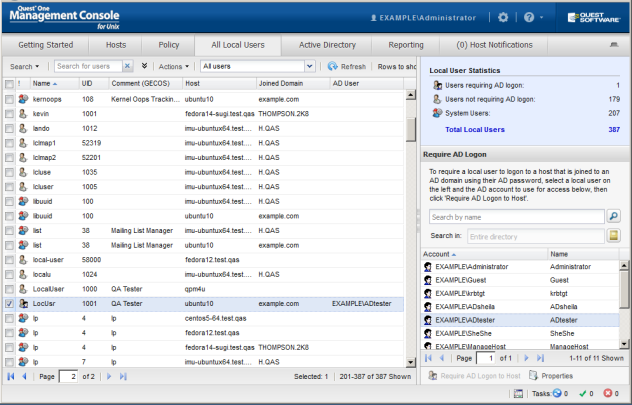Select the EXAMPLE\SheShe account row

(520, 333)
